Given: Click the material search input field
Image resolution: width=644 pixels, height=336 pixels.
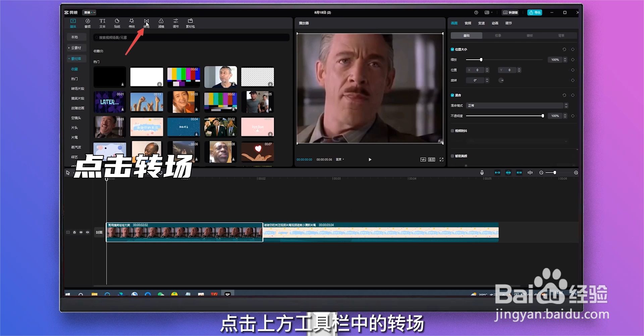Looking at the screenshot, I should point(191,38).
